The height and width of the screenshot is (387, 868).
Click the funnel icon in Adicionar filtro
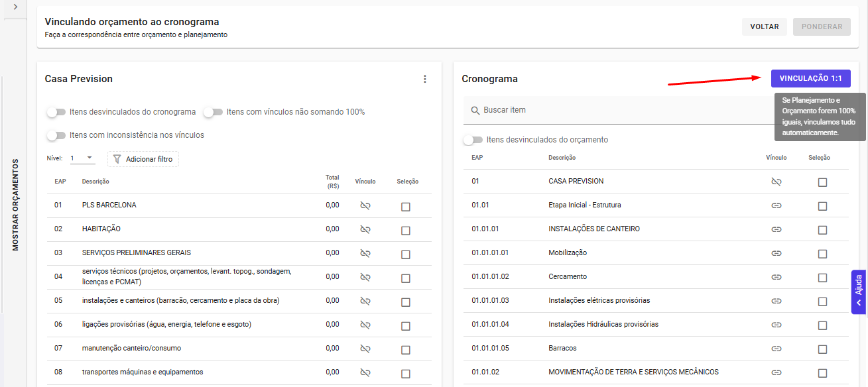117,159
